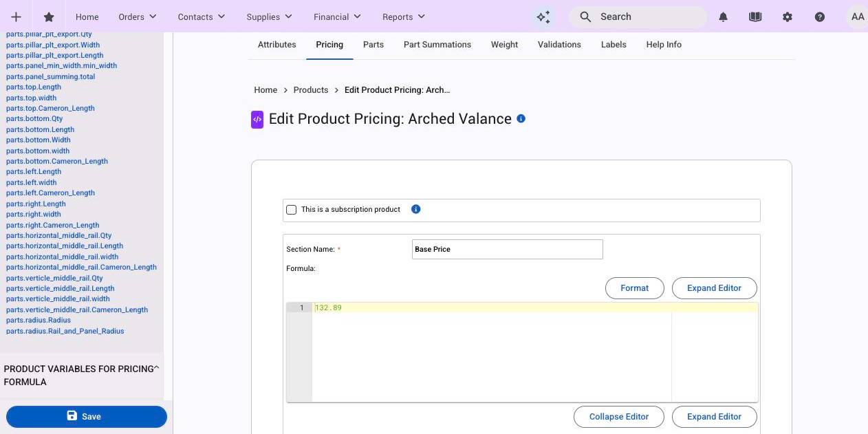Insert parts.bottom.Length variable
868x434 pixels.
point(41,130)
